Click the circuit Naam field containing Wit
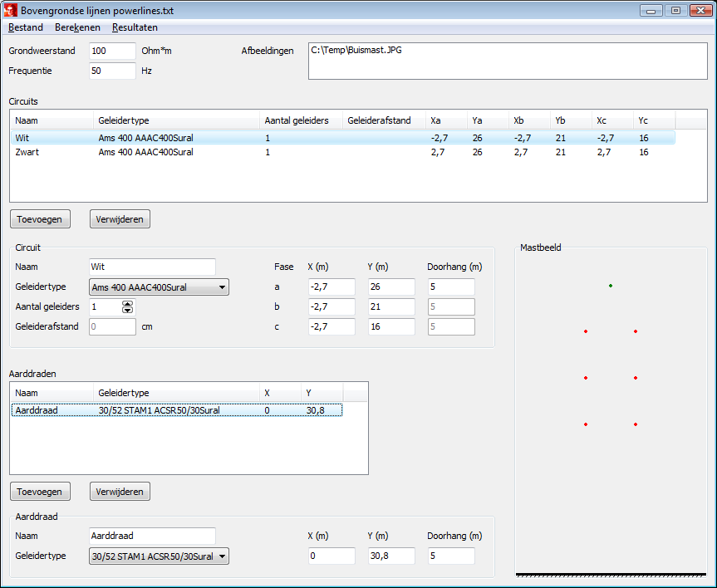The height and width of the screenshot is (588, 717). click(151, 267)
